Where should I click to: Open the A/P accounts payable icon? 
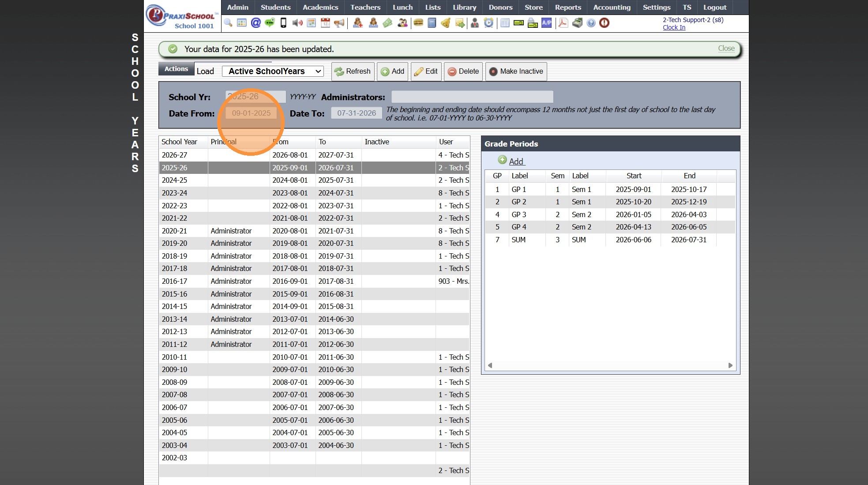click(546, 23)
